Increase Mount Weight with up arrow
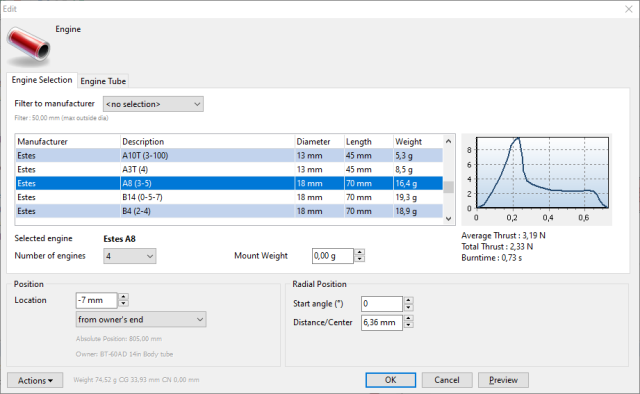The height and width of the screenshot is (394, 640). pos(360,252)
